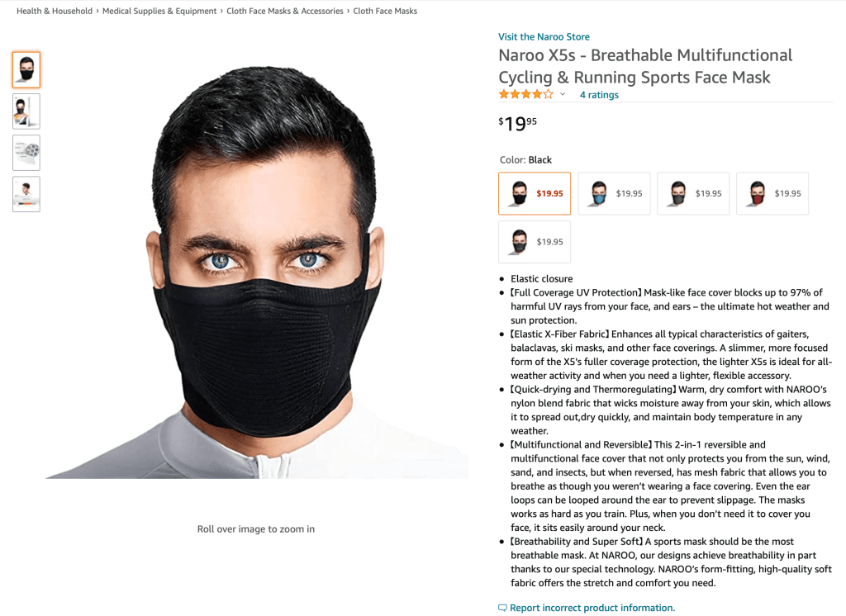Choose the blue mask color option
The image size is (846, 616).
614,193
